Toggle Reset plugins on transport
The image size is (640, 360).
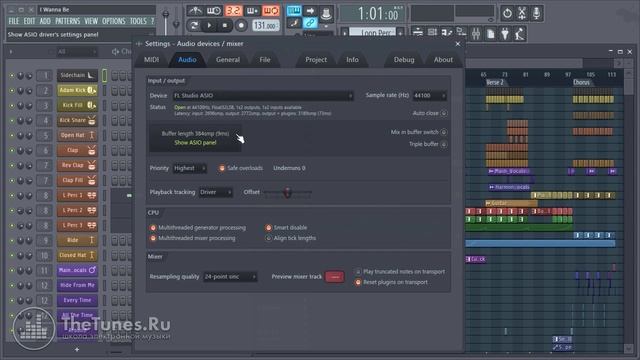(x=358, y=282)
